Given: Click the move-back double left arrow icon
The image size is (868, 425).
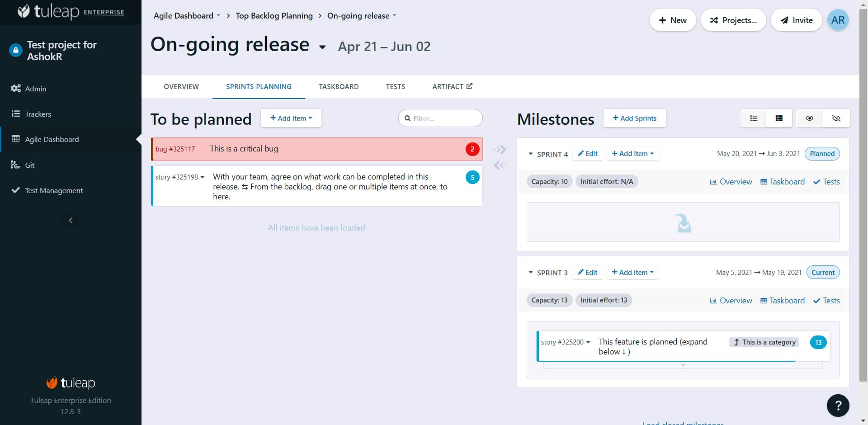Looking at the screenshot, I should (x=500, y=165).
